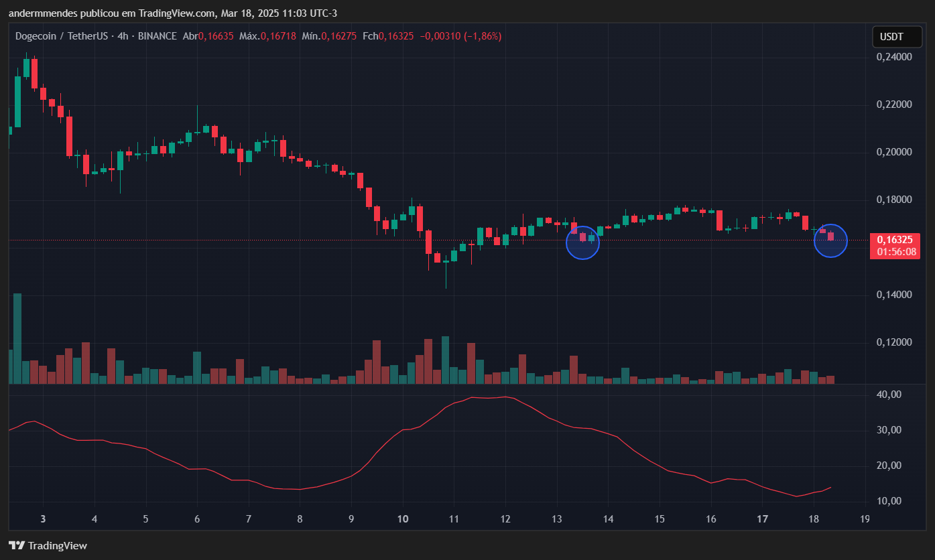Click date label "16" on time axis
Image resolution: width=935 pixels, height=560 pixels.
pyautogui.click(x=711, y=519)
